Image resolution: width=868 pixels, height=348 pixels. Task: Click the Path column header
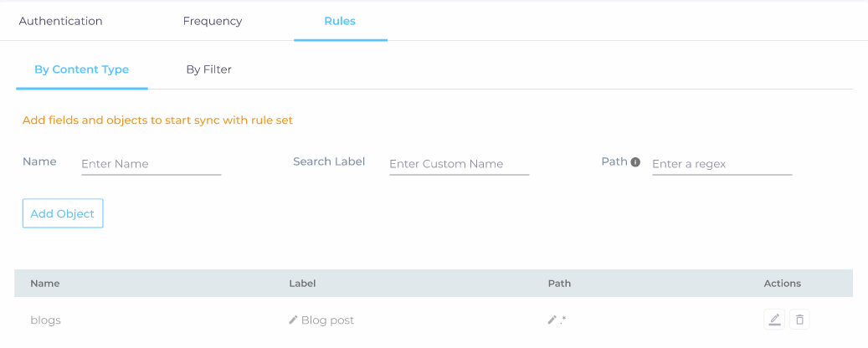[559, 284]
